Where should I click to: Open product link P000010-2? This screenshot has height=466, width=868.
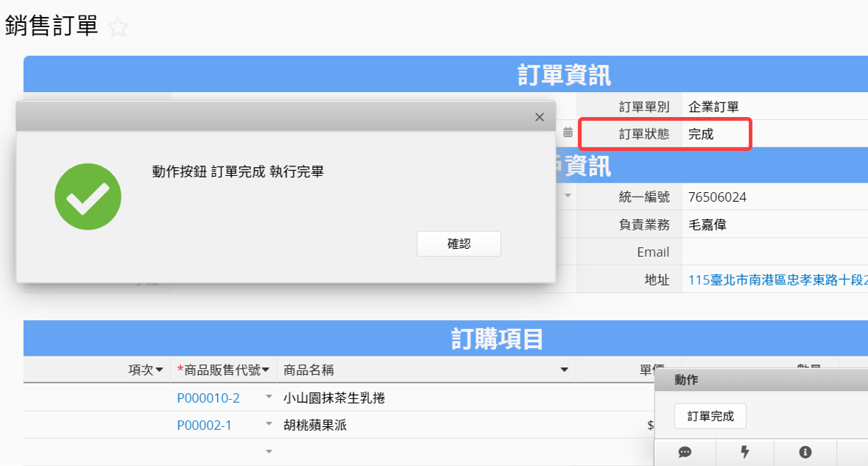(x=208, y=398)
